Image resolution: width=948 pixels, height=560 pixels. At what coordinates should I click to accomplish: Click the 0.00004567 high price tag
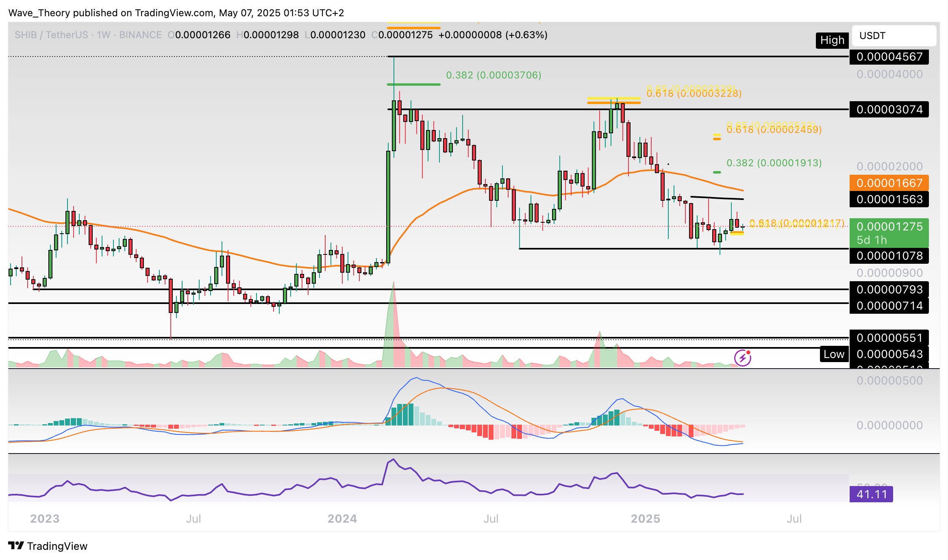coord(889,56)
